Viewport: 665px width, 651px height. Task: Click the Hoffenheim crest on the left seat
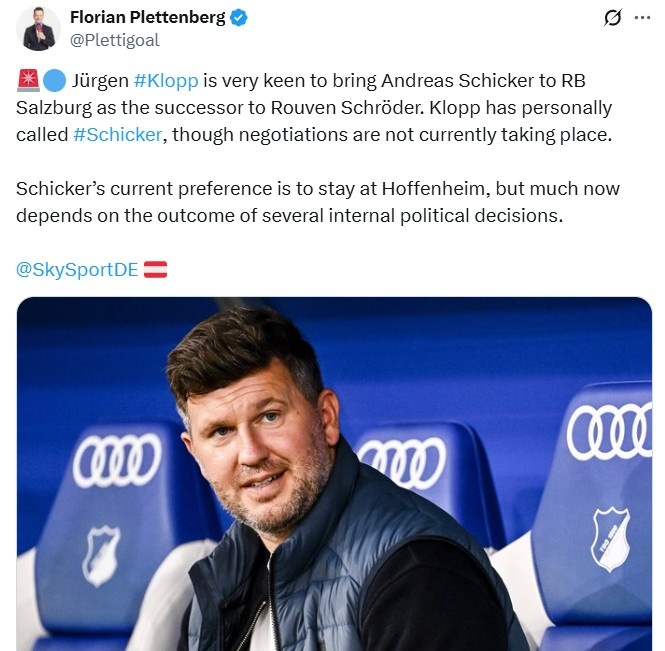(101, 556)
